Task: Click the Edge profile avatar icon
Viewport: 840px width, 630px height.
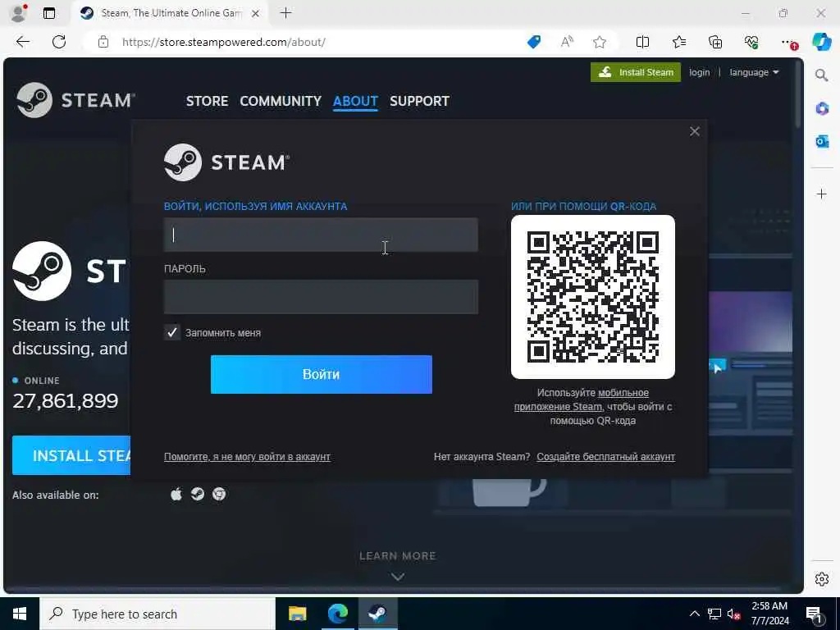Action: coord(19,13)
